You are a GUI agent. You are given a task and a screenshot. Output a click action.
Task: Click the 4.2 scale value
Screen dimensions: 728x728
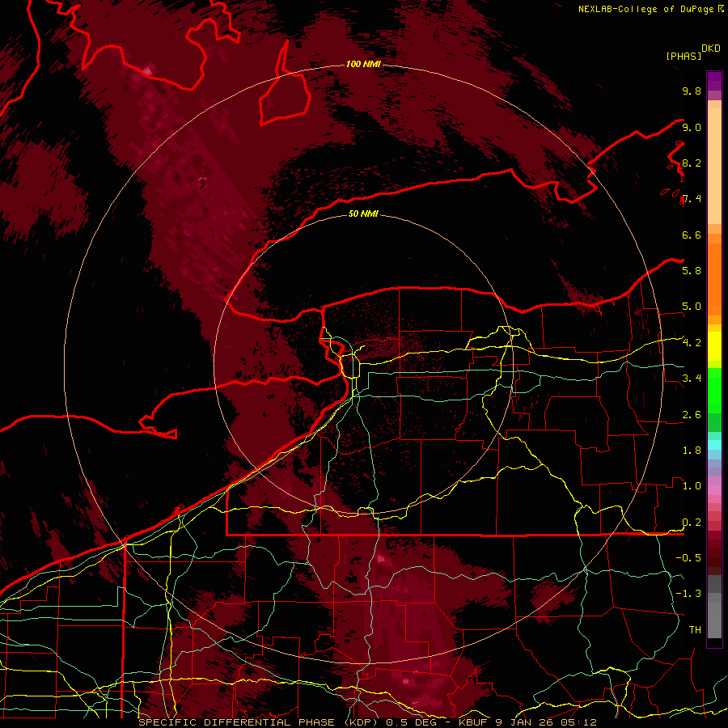[692, 343]
